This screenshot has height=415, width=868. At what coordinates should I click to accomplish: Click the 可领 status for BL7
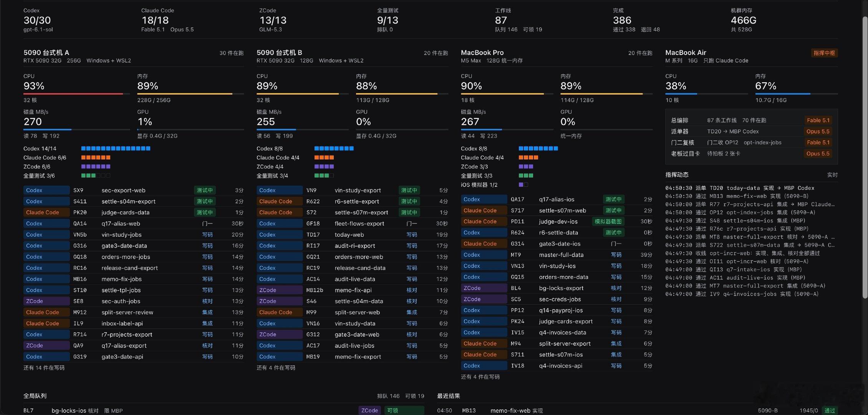(404, 410)
